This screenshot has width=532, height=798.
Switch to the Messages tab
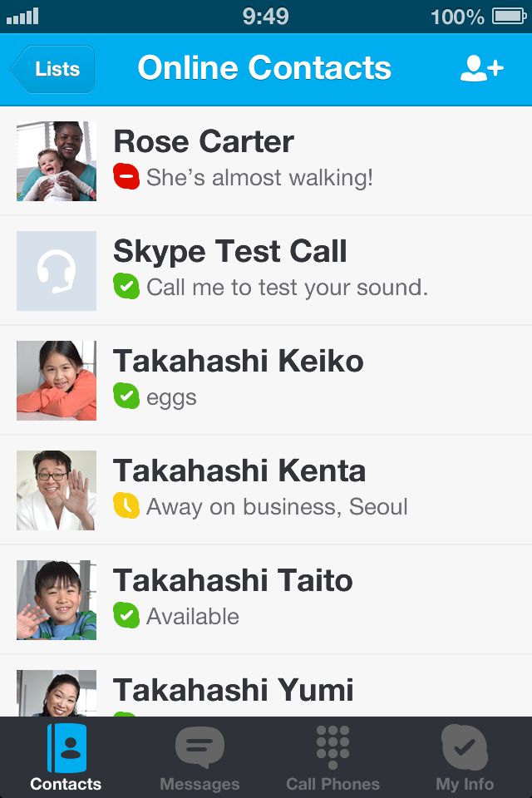click(199, 757)
